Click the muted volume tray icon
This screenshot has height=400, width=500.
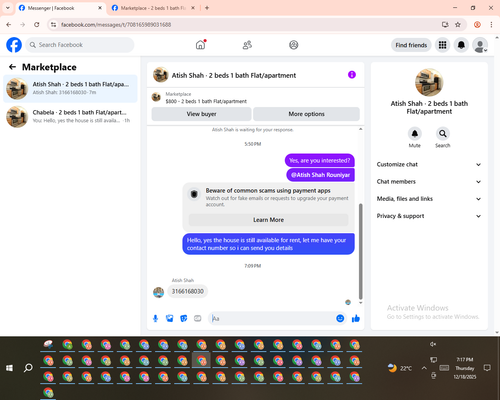(433, 344)
